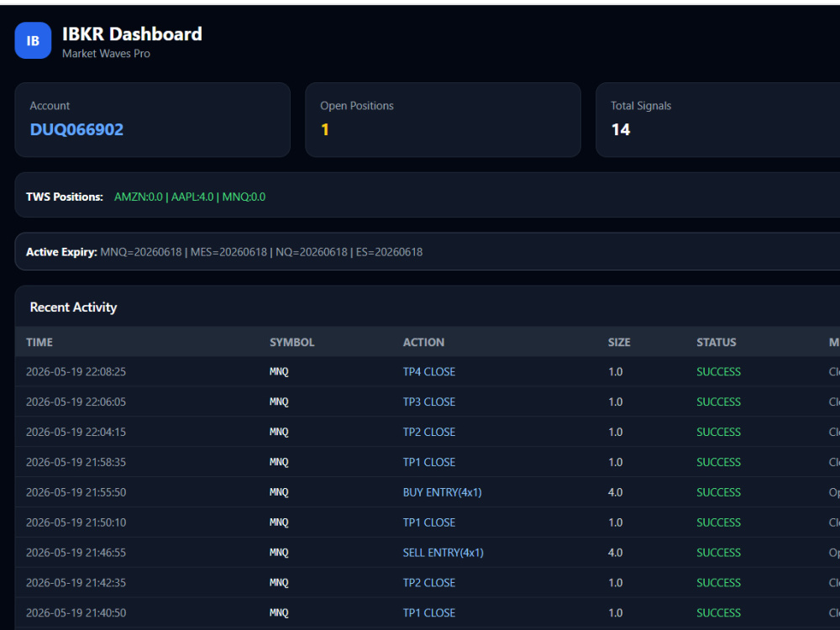Click the Recent Activity heading

(x=73, y=307)
